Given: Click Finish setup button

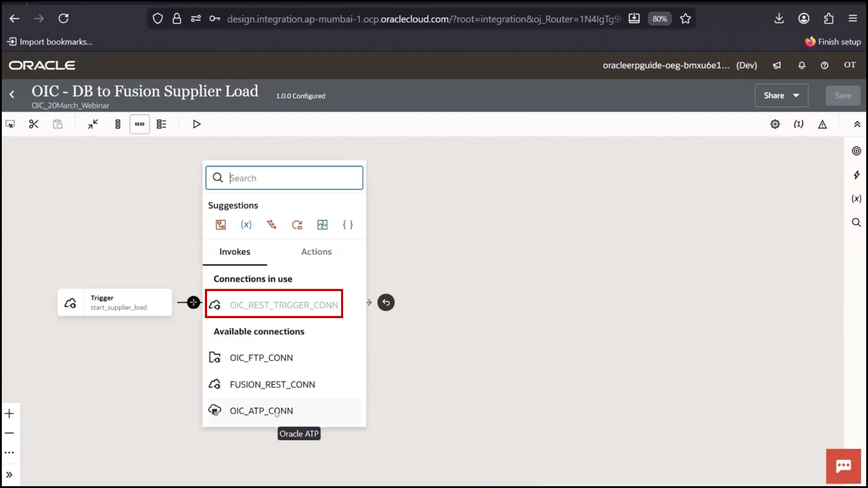Looking at the screenshot, I should 833,42.
